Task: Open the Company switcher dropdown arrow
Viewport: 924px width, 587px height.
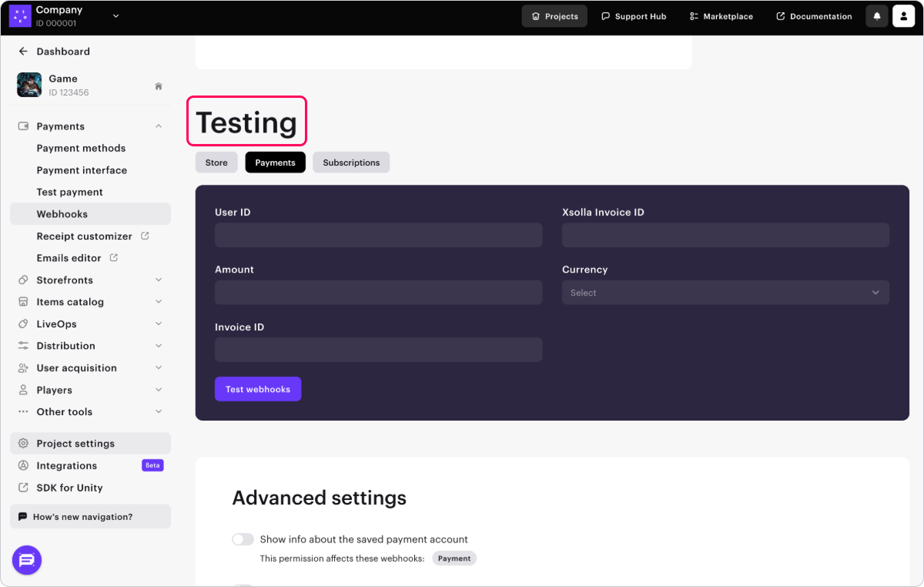Action: (116, 15)
